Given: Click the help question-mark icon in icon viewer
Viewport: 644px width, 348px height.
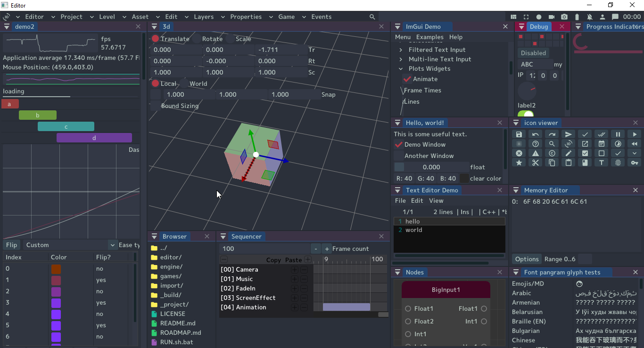Looking at the screenshot, I should pyautogui.click(x=536, y=144).
